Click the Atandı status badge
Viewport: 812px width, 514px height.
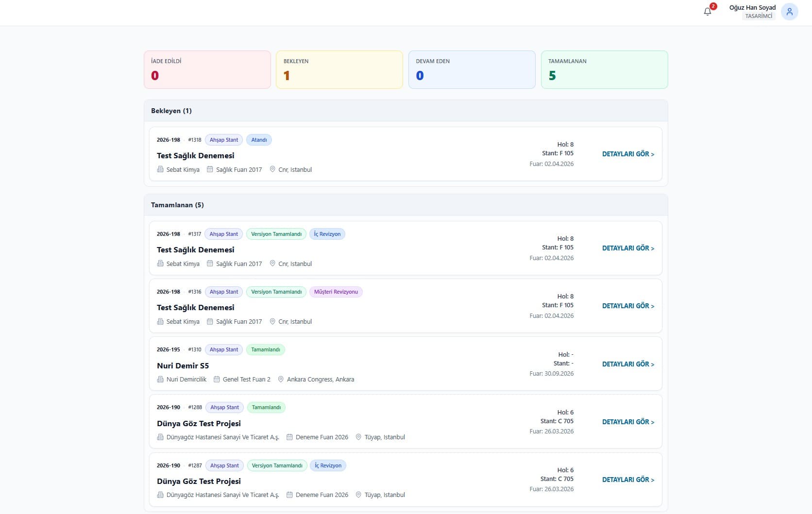(259, 140)
